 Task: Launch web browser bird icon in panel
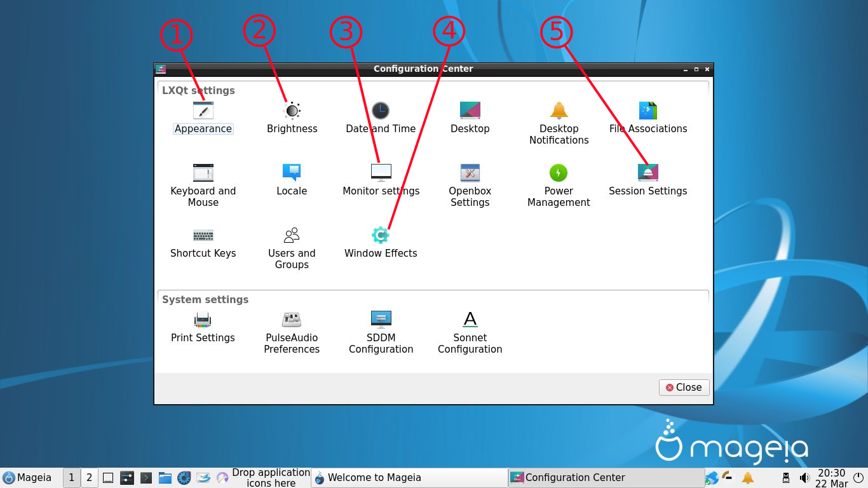point(222,478)
